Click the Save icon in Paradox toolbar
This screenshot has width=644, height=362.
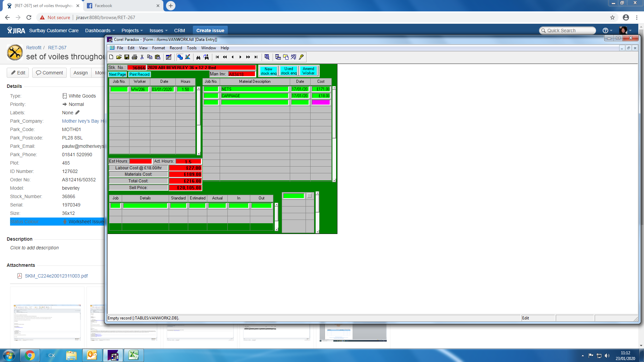coord(127,57)
